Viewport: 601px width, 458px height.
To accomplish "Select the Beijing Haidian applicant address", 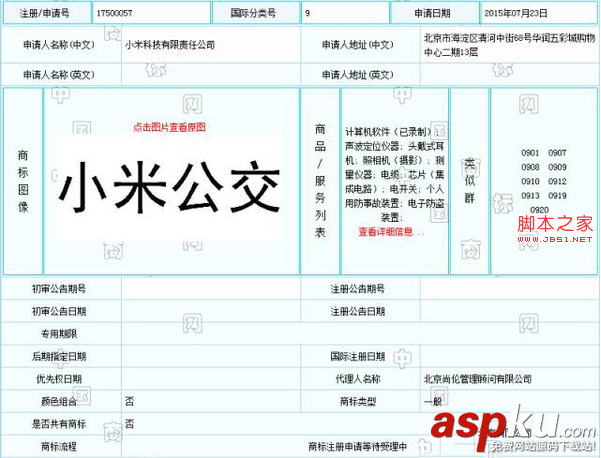I will click(509, 45).
